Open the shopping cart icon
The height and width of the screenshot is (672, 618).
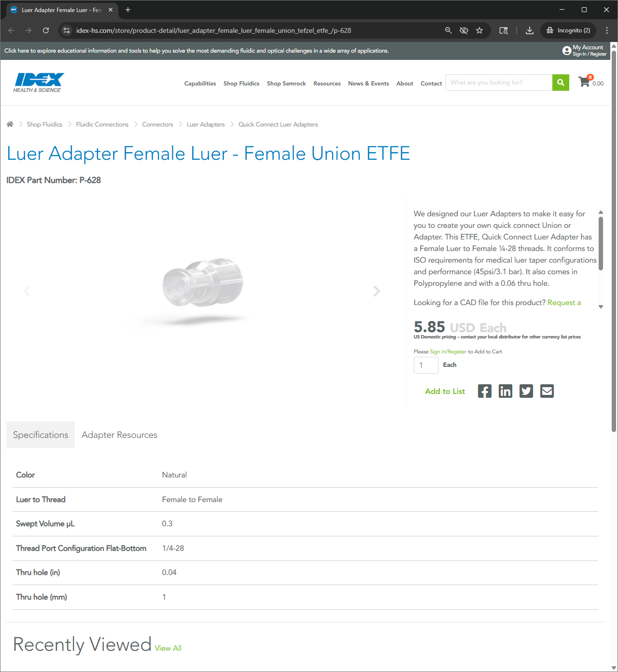coord(584,82)
